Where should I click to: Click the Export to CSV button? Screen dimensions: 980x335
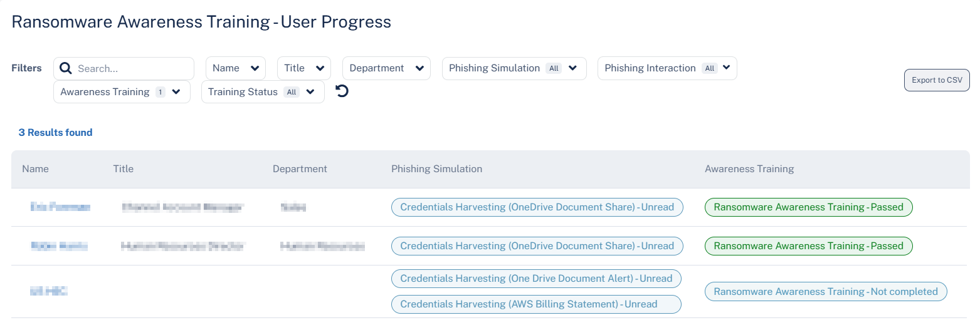[x=937, y=80]
